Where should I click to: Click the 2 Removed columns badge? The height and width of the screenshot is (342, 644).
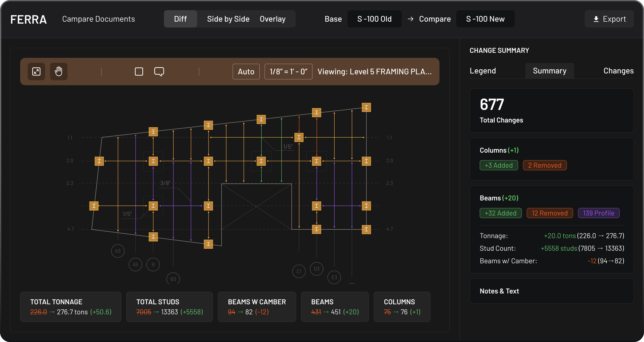click(545, 165)
